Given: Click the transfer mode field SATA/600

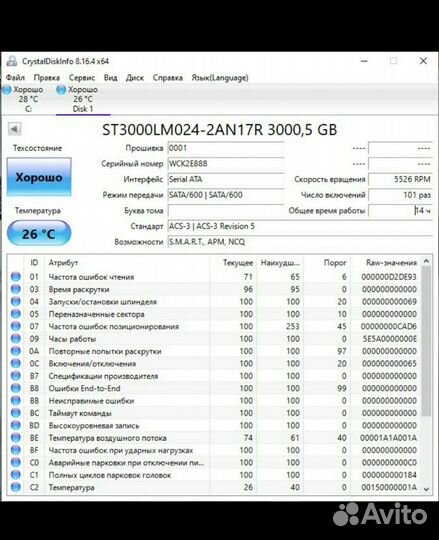Looking at the screenshot, I should point(226,195).
